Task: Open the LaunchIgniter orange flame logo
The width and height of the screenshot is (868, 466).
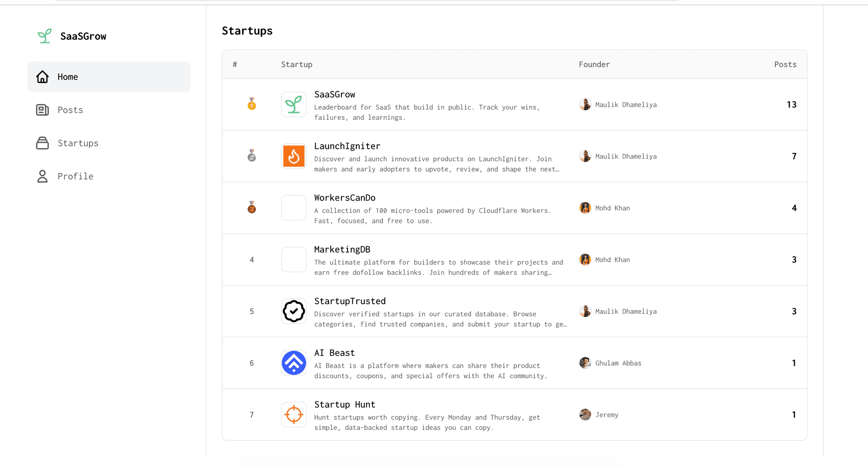Action: (x=293, y=156)
